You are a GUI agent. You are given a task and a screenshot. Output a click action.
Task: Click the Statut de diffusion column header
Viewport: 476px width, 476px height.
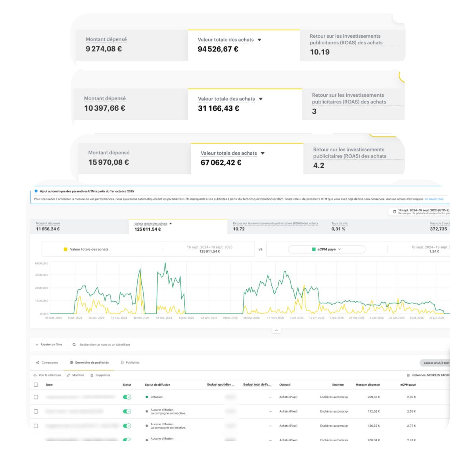(x=157, y=385)
